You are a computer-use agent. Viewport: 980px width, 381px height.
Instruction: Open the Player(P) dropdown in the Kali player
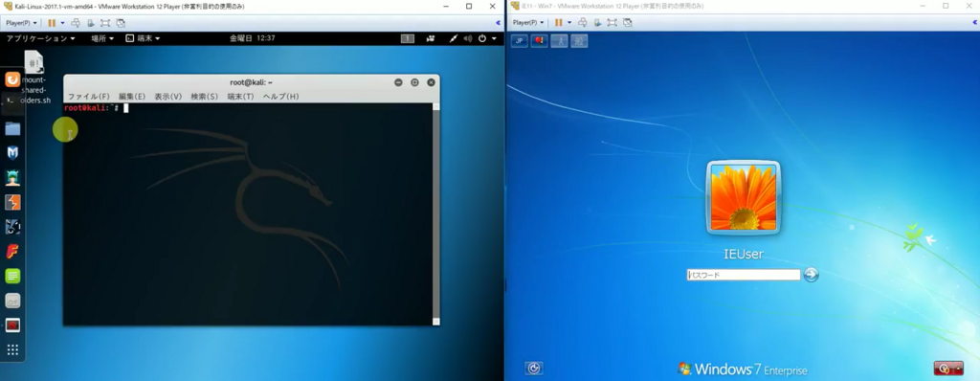(x=21, y=23)
